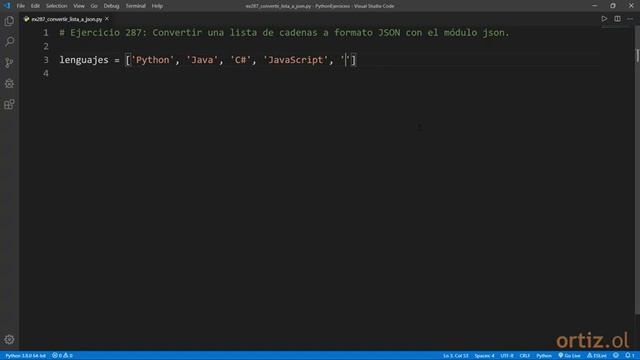Click the lenguajes variable name
Image resolution: width=640 pixels, height=360 pixels.
[84, 60]
